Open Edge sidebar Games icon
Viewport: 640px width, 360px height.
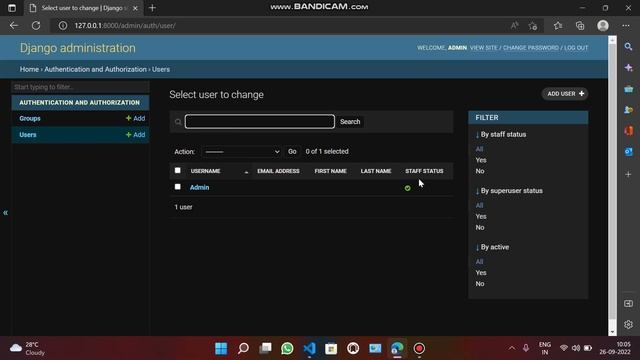pos(629,110)
